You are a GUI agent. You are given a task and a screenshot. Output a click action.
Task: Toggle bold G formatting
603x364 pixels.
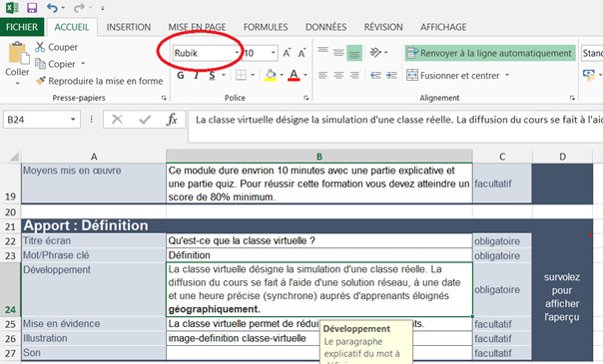click(180, 75)
